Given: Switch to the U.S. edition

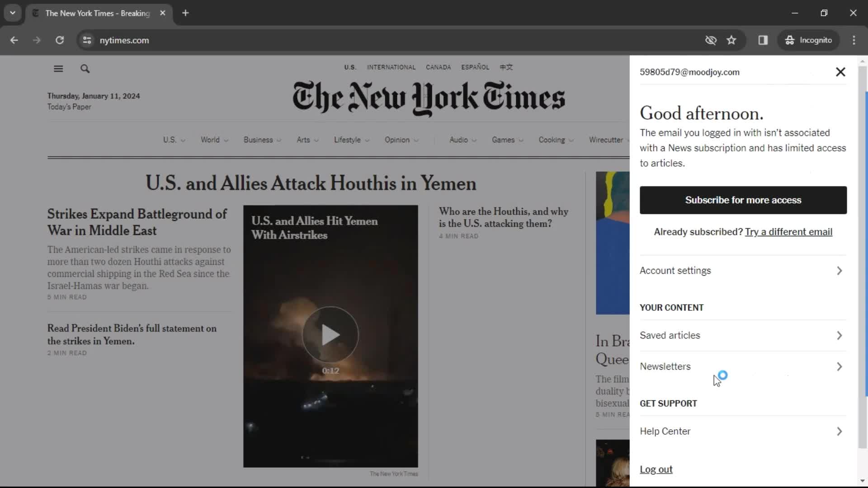Looking at the screenshot, I should (350, 67).
